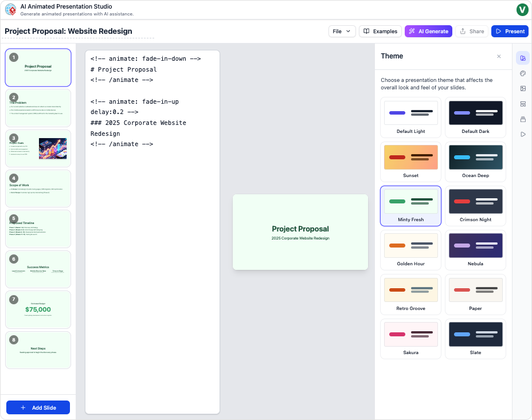The image size is (532, 420).
Task: Click the app logo icon
Action: tap(10, 9)
